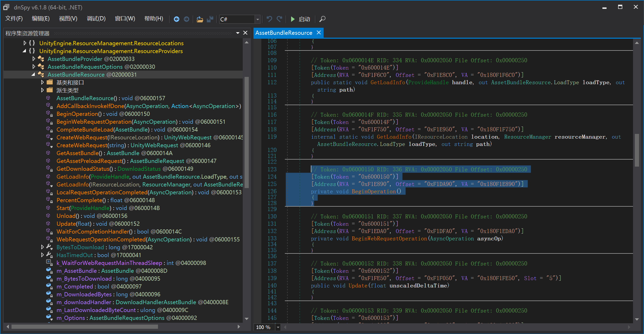This screenshot has width=644, height=334.
Task: Click the green Start debugging arrow
Action: pos(293,19)
